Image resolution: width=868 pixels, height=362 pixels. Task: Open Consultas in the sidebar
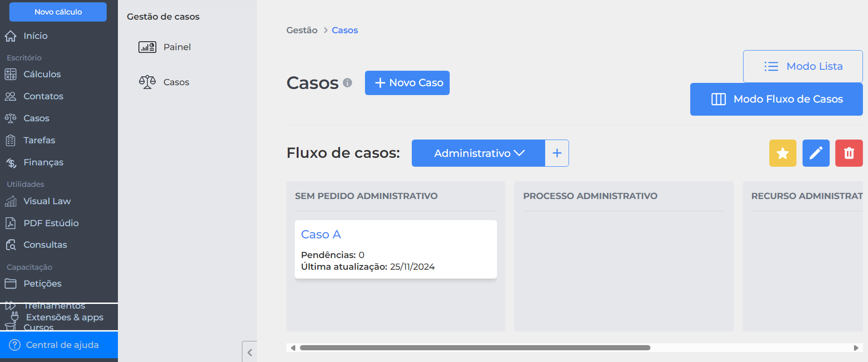[x=45, y=244]
